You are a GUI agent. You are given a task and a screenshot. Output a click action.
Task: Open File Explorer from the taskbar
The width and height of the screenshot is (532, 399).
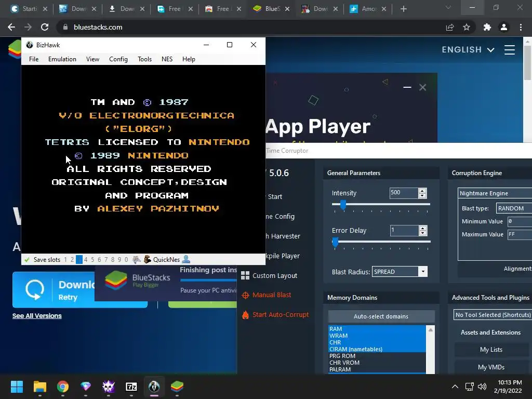39,387
